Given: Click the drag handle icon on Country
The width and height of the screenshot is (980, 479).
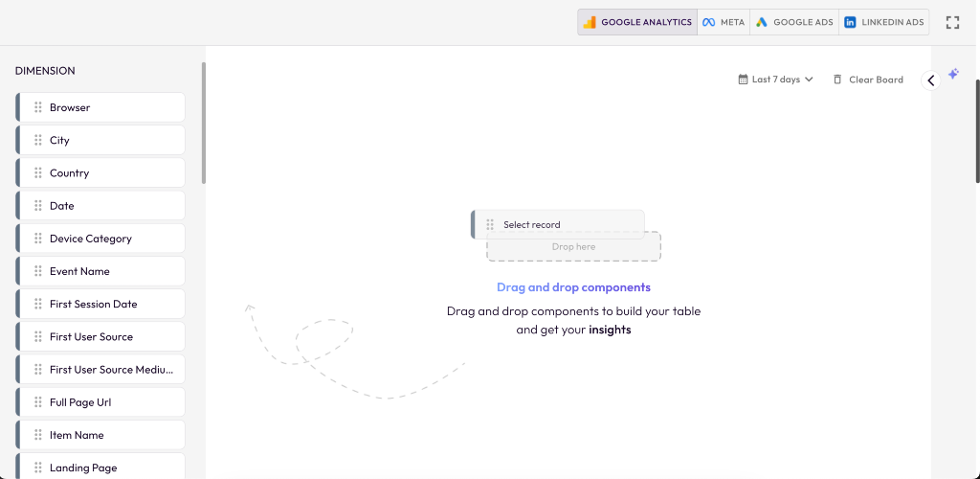Looking at the screenshot, I should pos(38,172).
